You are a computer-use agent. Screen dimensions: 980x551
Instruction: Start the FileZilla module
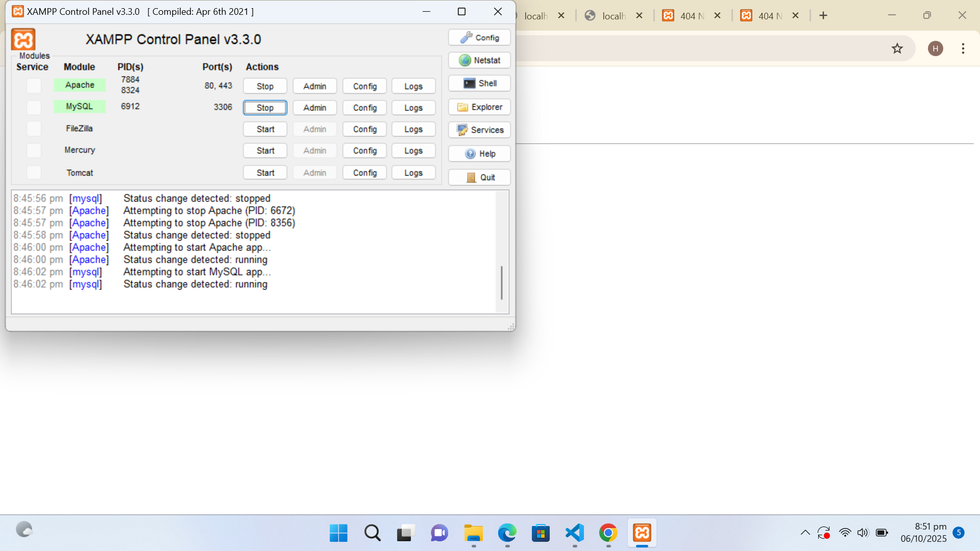(x=264, y=129)
